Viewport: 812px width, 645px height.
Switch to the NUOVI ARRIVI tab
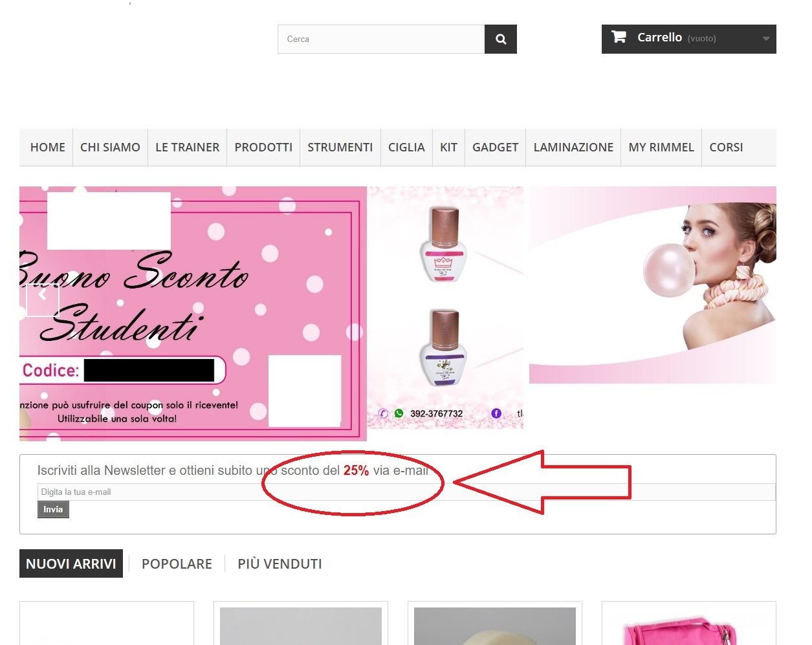pyautogui.click(x=71, y=563)
